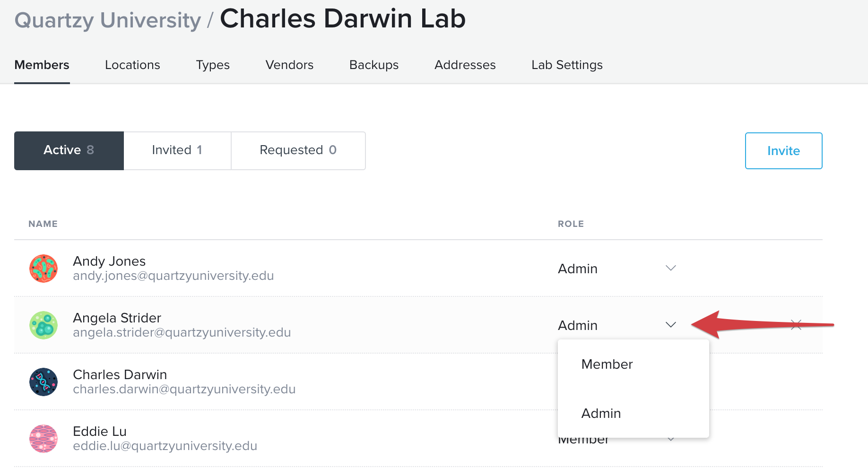Screen dimensions: 868x468
Task: Select the name Eddie Lu
Action: point(100,431)
